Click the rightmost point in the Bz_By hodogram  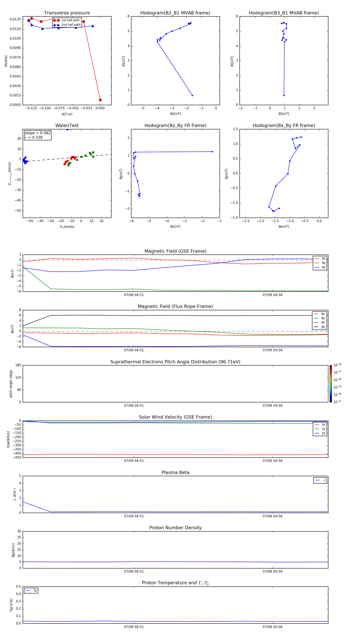click(212, 152)
